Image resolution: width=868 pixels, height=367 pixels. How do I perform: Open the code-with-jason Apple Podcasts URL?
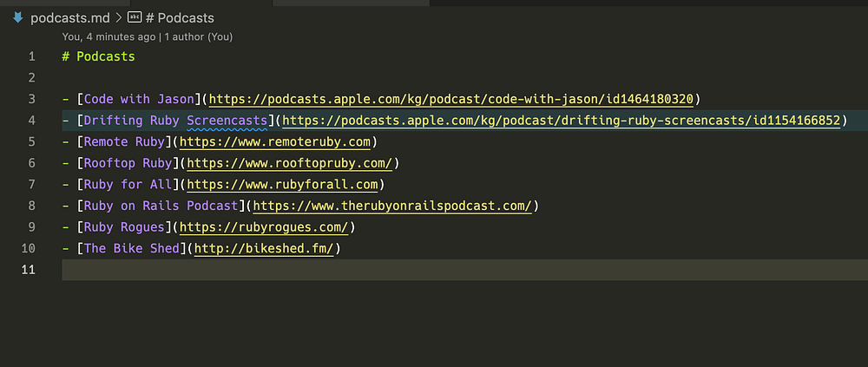click(x=451, y=99)
